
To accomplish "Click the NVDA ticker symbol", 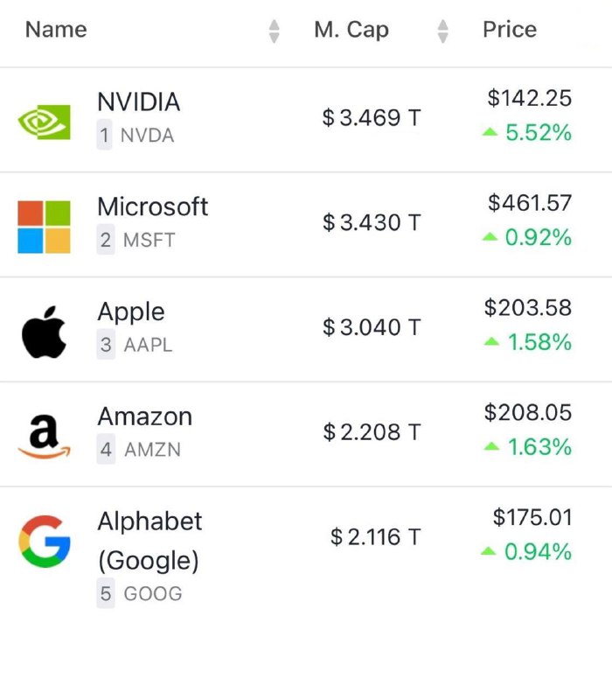I will (147, 136).
